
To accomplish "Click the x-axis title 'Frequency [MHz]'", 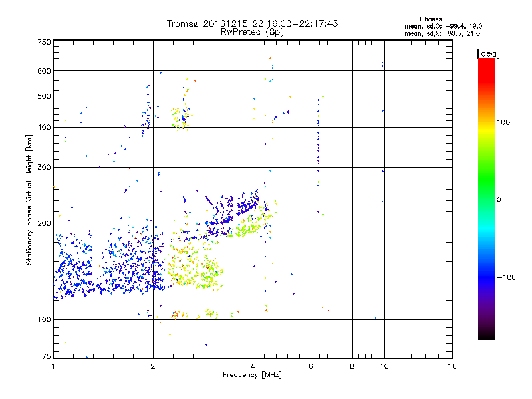I will [x=252, y=374].
